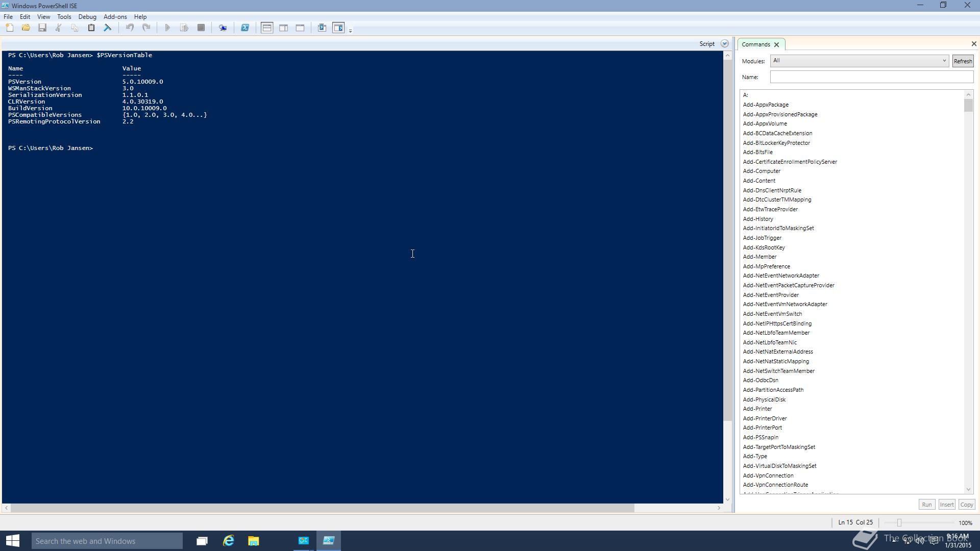
Task: Cut selection with scissors icon
Action: click(x=59, y=28)
